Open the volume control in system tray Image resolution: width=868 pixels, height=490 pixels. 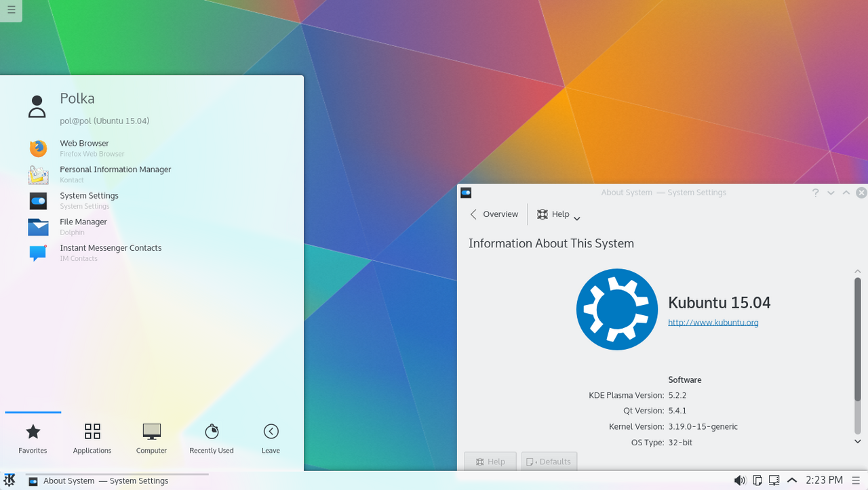coord(740,481)
